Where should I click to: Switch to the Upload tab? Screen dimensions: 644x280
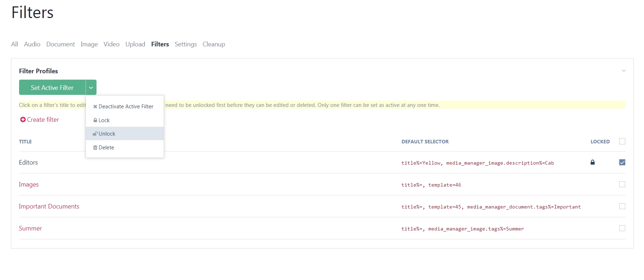[x=135, y=44]
